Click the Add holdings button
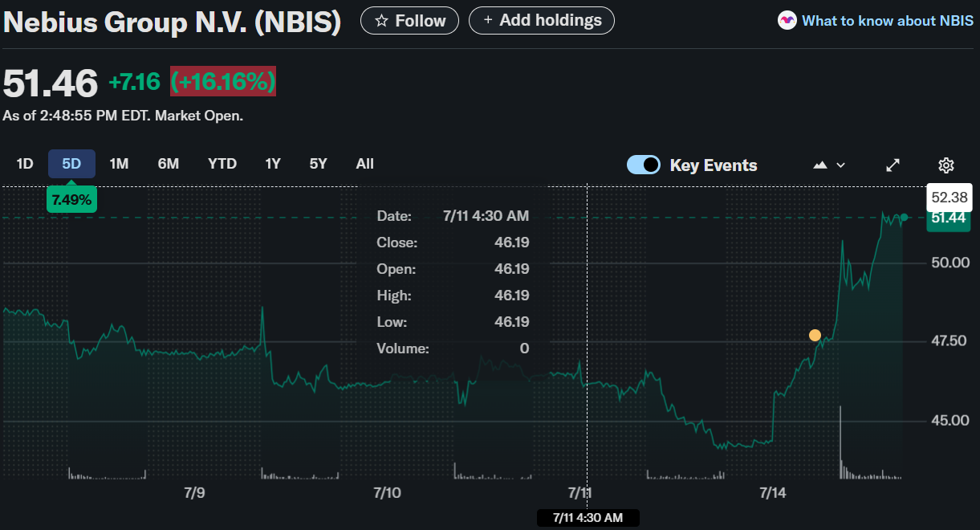 [x=542, y=20]
